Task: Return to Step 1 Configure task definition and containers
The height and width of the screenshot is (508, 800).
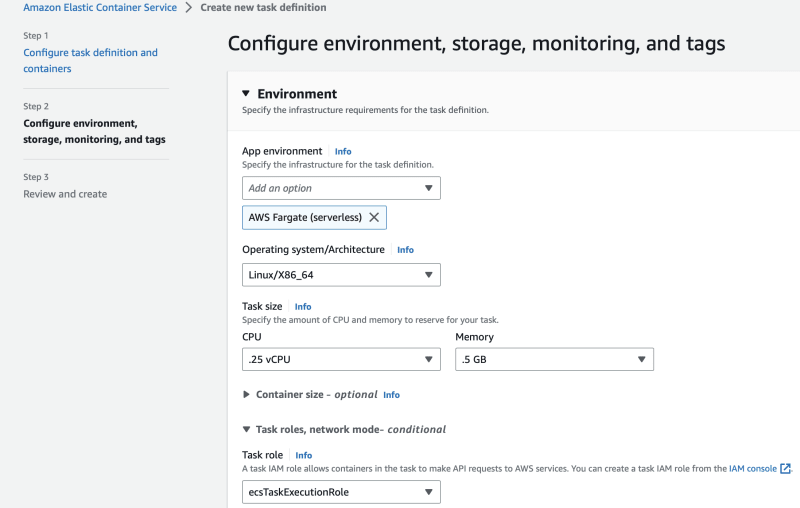Action: 90,60
